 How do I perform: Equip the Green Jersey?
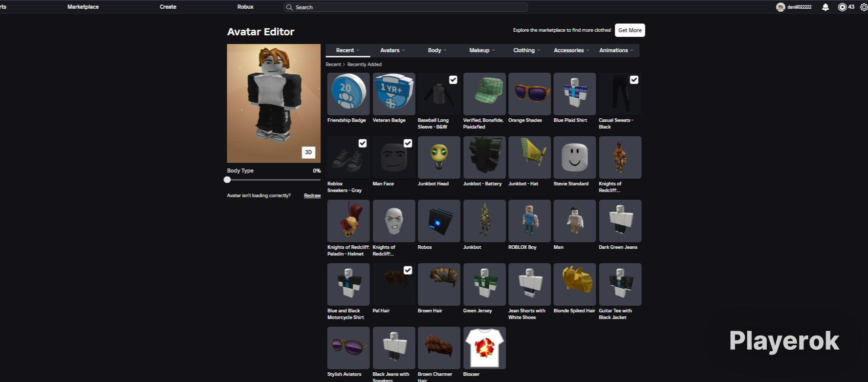pos(484,284)
